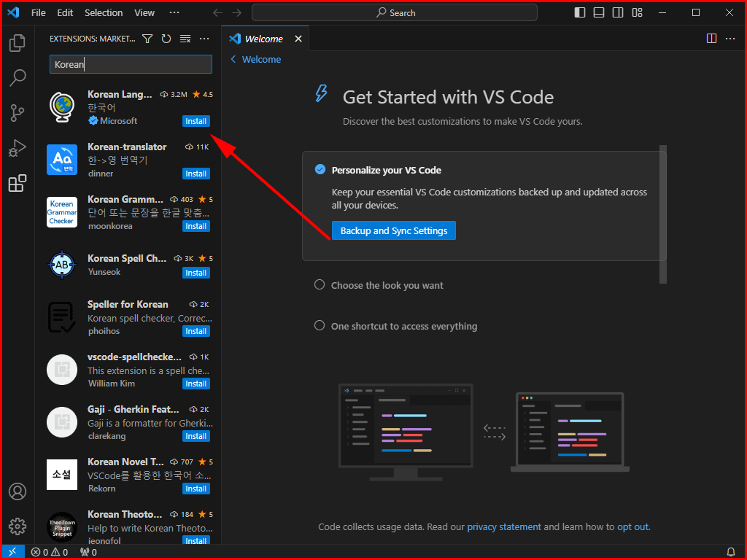Image resolution: width=747 pixels, height=560 pixels.
Task: Open Korean Theotown extension title
Action: (125, 514)
